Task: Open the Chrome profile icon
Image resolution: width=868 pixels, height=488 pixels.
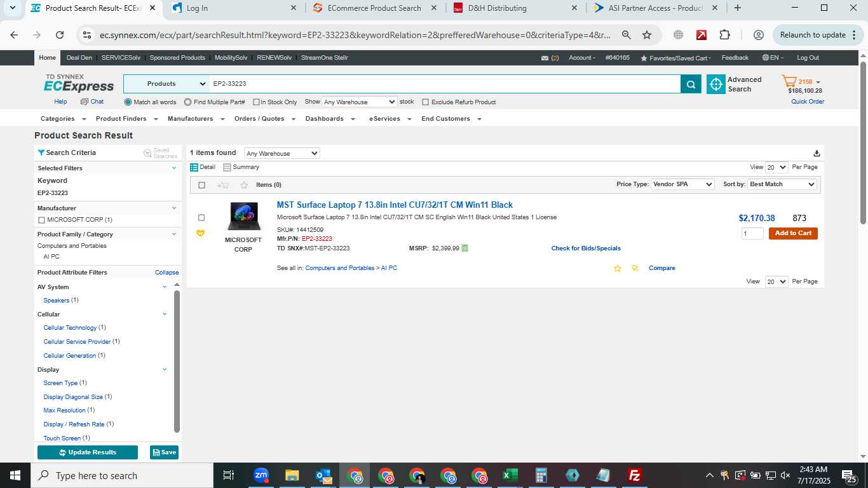Action: 758,35
